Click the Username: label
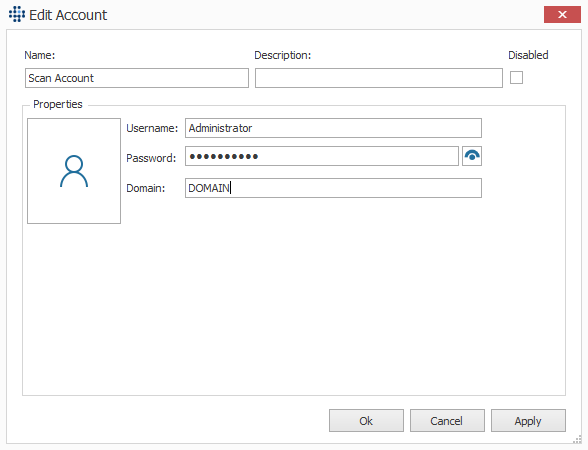This screenshot has width=588, height=450. [x=152, y=128]
